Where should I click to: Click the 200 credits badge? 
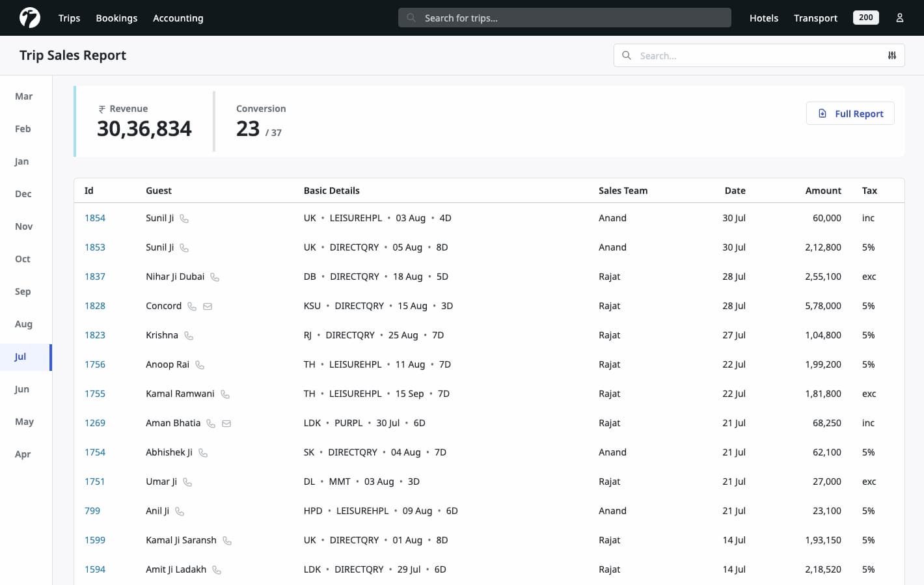point(865,18)
